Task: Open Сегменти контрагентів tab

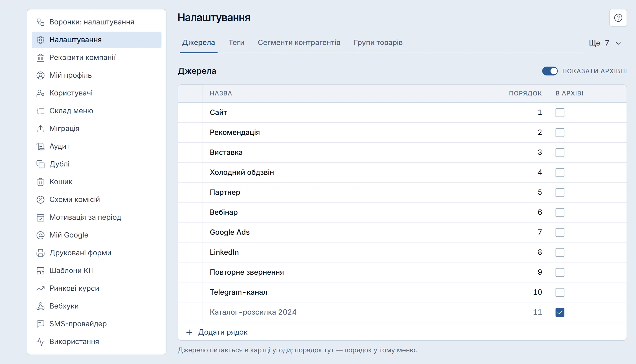Action: click(x=299, y=42)
